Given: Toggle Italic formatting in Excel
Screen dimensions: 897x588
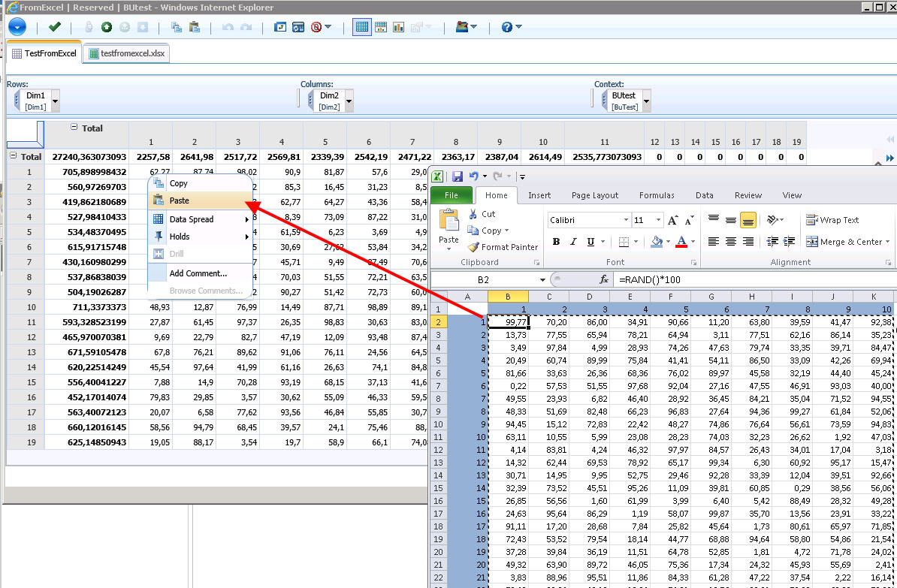Looking at the screenshot, I should [573, 242].
